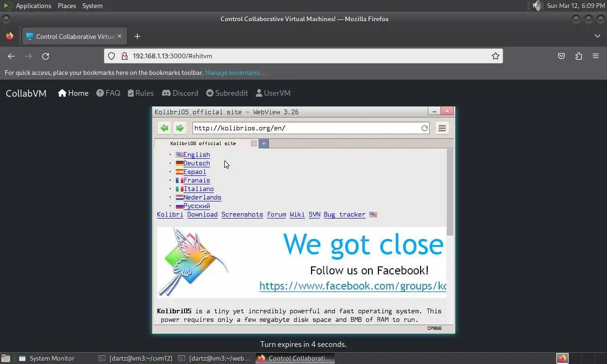607x364 pixels.
Task: Click WebView vertical scrollbar
Action: point(450,192)
